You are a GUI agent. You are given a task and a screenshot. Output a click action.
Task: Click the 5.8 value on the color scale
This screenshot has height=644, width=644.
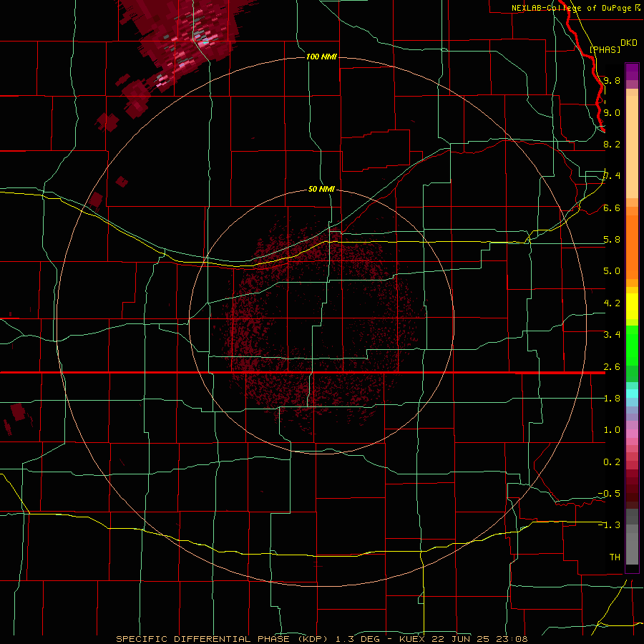tap(612, 240)
